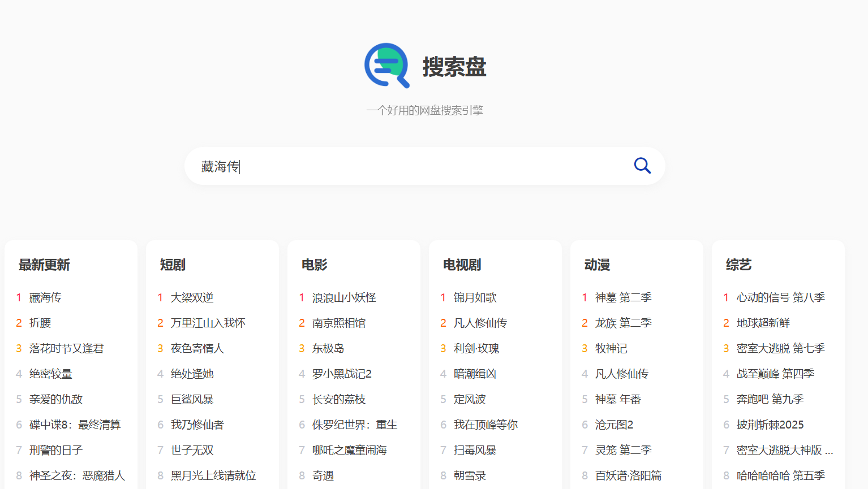Open 万里江山入我怀 entry
The width and height of the screenshot is (868, 489).
point(208,323)
